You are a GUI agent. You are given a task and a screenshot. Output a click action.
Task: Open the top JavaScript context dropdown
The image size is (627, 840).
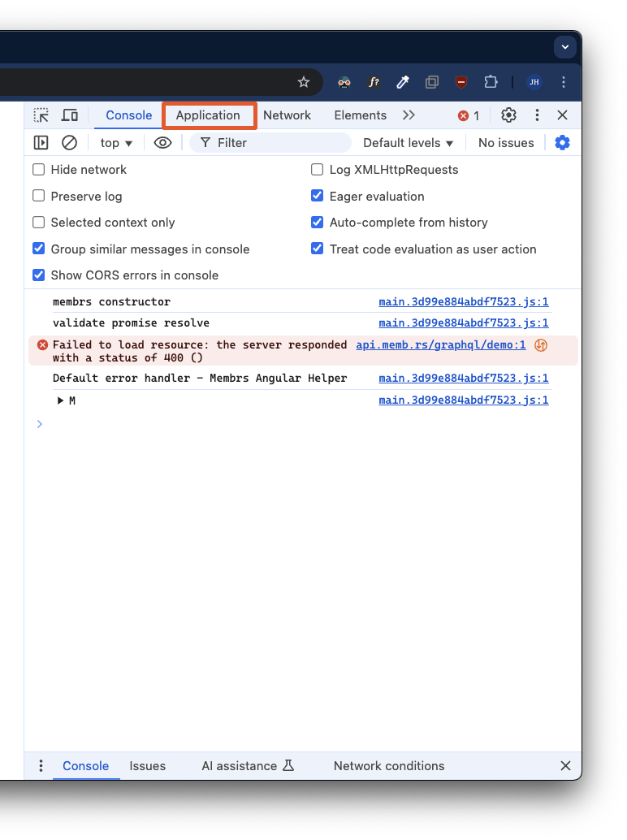[x=116, y=143]
